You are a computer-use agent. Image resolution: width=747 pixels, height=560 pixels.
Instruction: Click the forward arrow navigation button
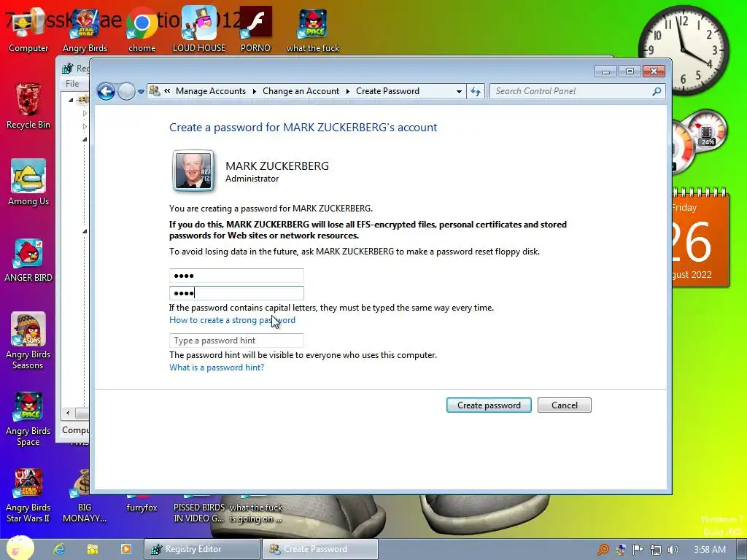126,91
